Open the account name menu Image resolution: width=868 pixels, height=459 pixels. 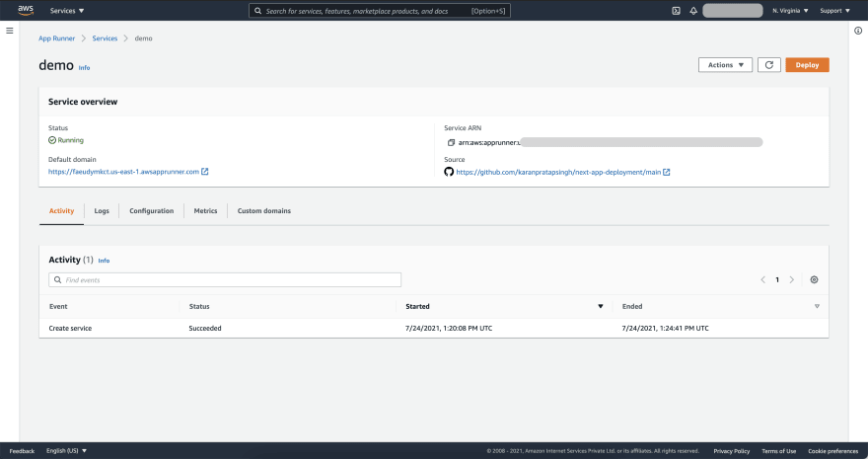[732, 11]
